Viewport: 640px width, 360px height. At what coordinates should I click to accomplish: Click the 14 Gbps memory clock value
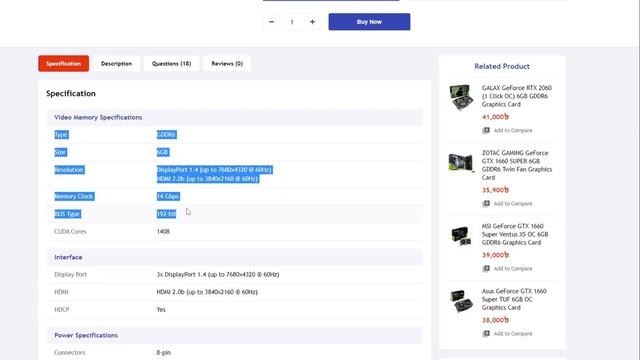click(168, 196)
